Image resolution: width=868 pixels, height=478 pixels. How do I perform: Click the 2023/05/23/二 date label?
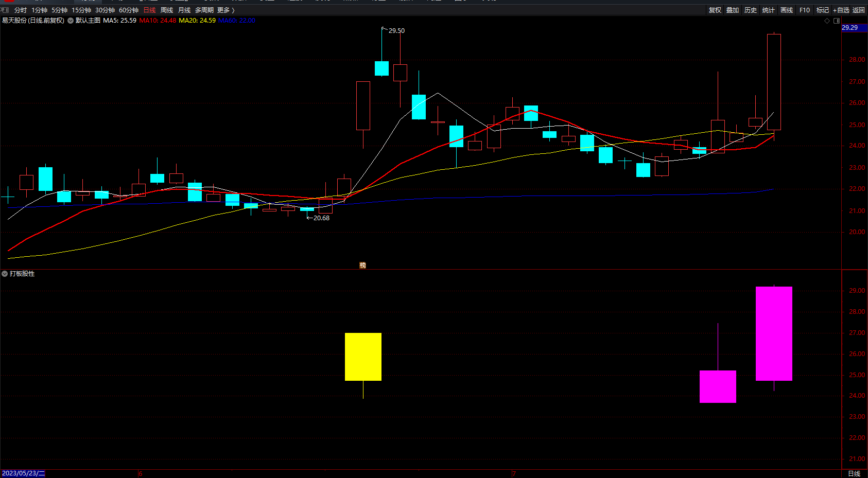tap(23, 473)
